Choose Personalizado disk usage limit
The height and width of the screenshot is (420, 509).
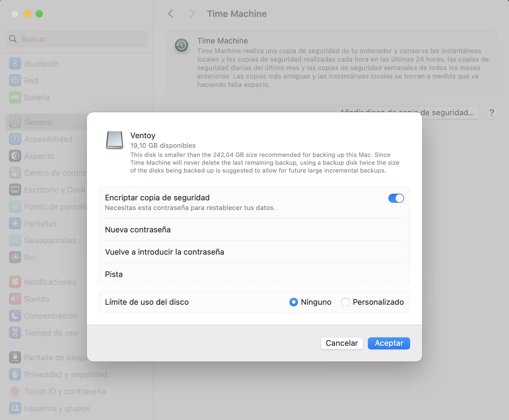point(345,302)
